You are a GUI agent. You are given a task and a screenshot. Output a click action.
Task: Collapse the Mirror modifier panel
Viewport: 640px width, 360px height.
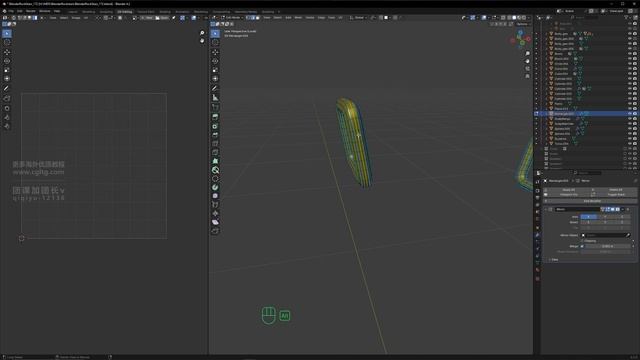coord(545,209)
